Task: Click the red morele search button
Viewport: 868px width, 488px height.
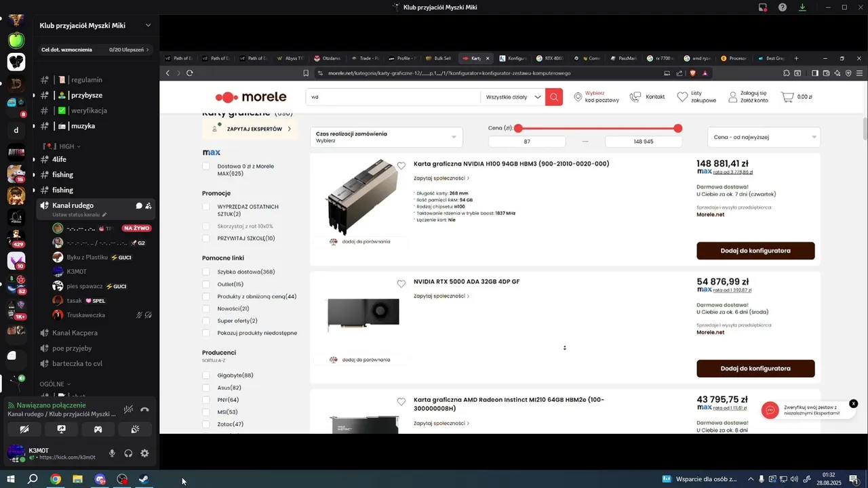Action: [554, 97]
